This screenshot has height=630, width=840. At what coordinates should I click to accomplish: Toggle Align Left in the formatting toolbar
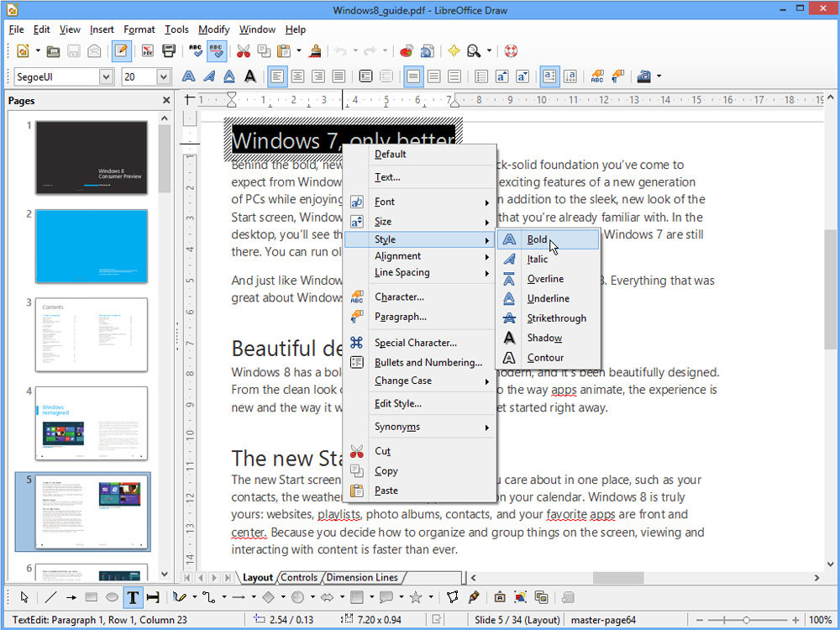click(277, 76)
